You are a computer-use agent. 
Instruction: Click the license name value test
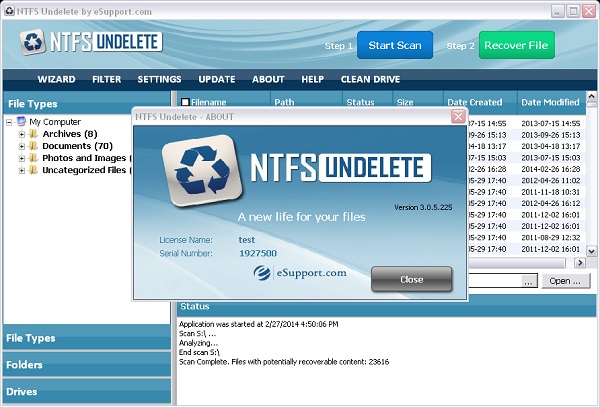(246, 240)
